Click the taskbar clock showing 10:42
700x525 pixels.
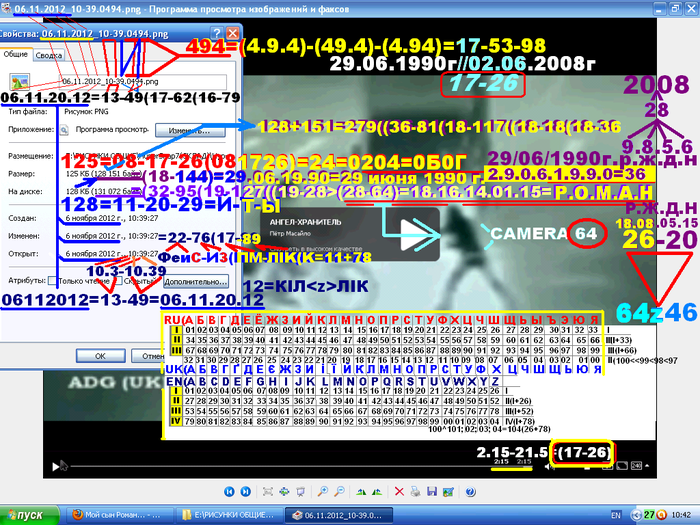[x=681, y=515]
